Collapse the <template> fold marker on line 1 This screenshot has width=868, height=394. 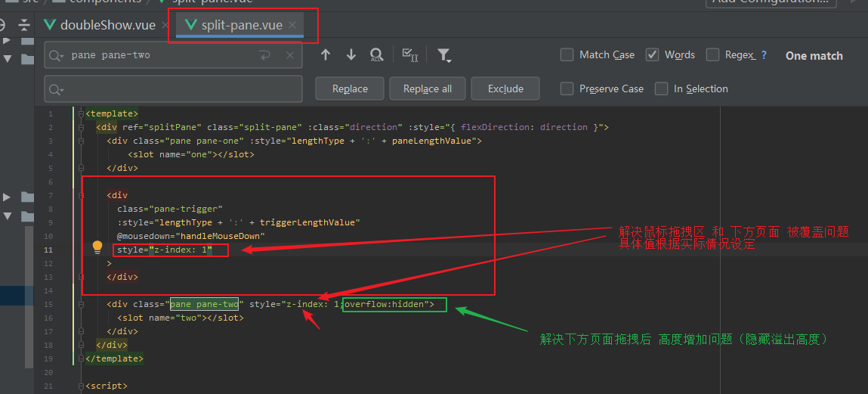(81, 113)
